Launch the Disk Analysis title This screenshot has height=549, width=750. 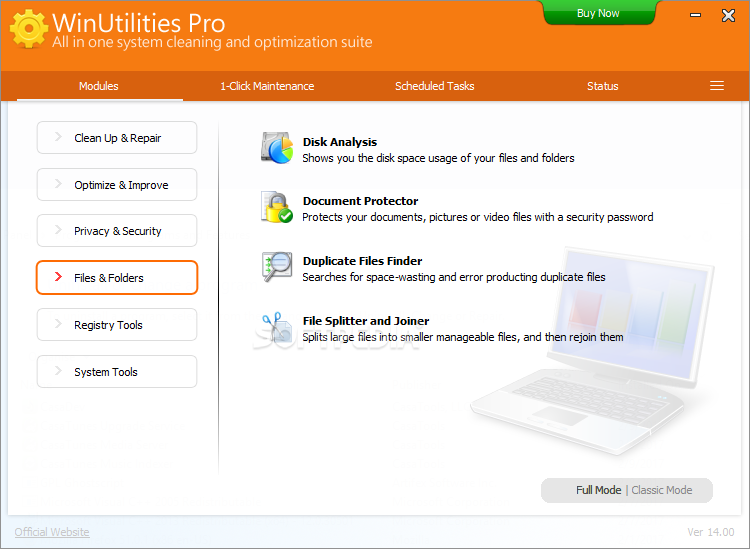340,142
